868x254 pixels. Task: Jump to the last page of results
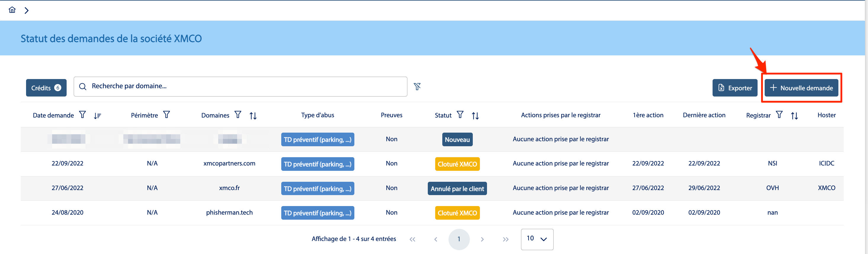[x=505, y=239]
